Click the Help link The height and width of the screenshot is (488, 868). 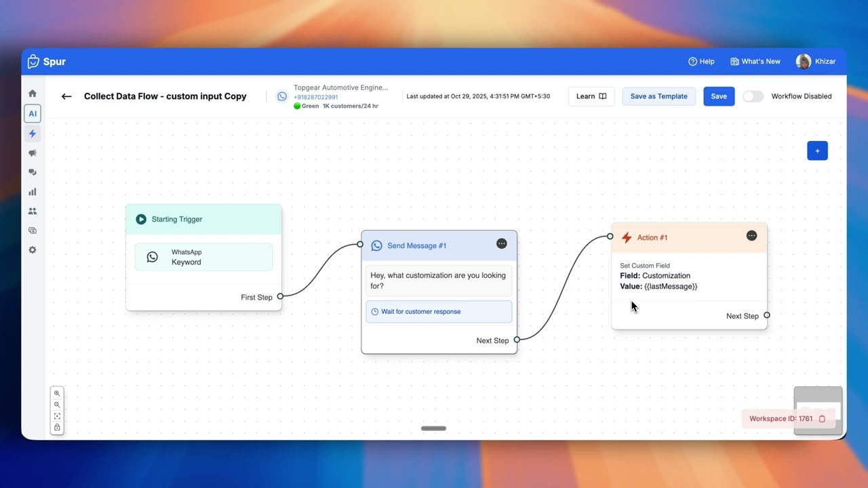click(x=701, y=62)
